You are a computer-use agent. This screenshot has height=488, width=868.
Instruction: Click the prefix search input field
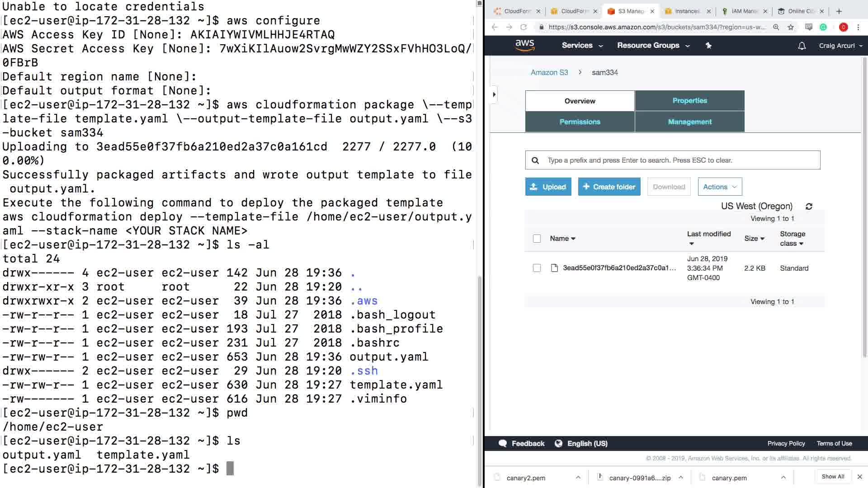click(x=678, y=160)
